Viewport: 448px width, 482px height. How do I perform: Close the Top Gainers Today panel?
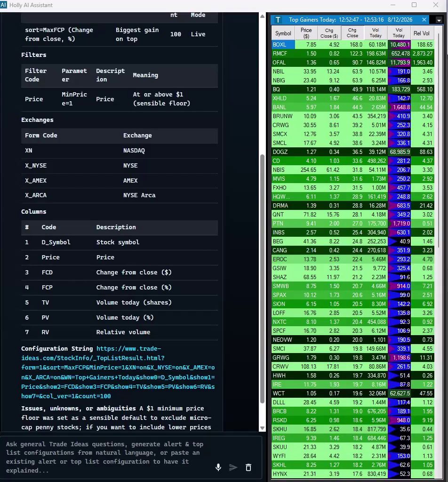click(424, 20)
